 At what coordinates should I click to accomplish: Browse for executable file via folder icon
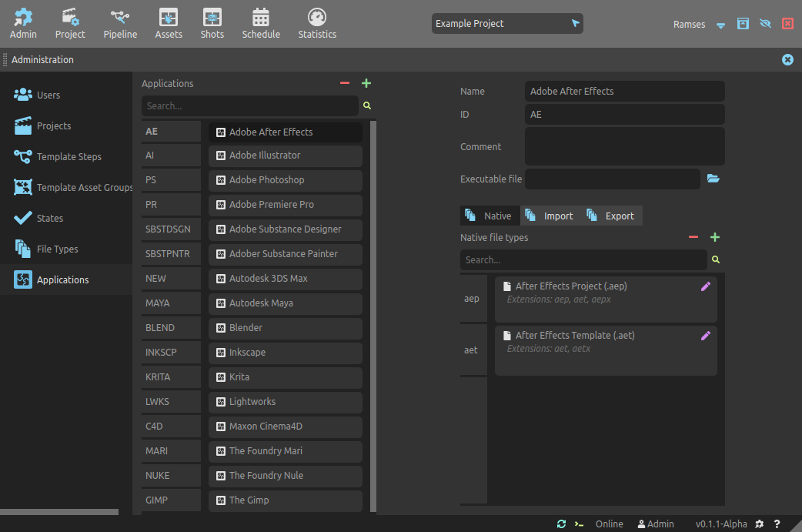click(x=713, y=179)
